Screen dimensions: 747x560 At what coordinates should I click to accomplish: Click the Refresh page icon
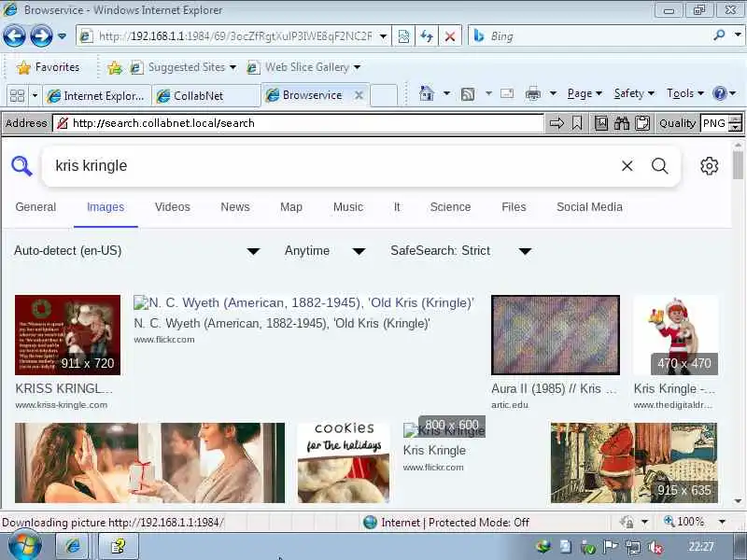427,36
